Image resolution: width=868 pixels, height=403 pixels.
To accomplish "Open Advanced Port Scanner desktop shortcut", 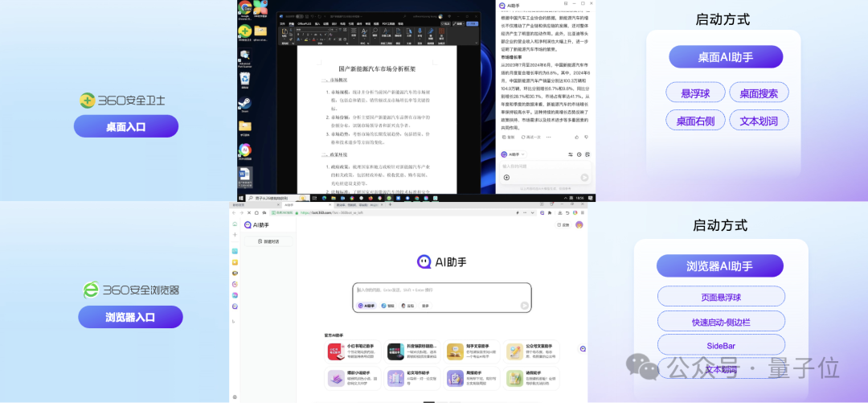I will [x=244, y=58].
